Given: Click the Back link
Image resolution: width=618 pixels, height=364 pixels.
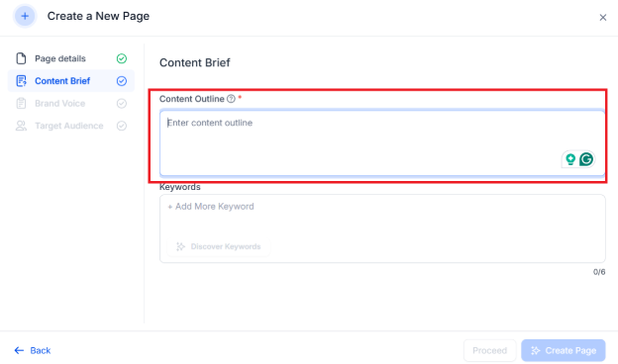Looking at the screenshot, I should [x=33, y=350].
